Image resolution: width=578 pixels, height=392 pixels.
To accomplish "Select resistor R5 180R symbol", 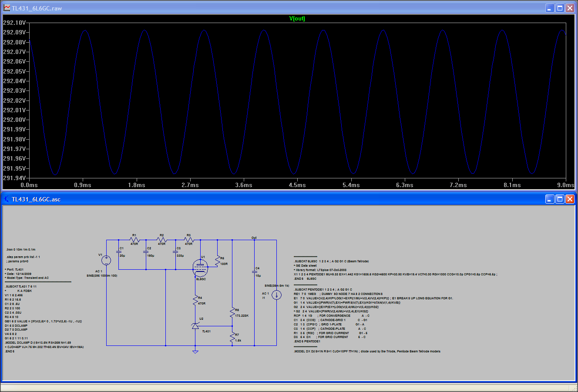I will point(217,261).
